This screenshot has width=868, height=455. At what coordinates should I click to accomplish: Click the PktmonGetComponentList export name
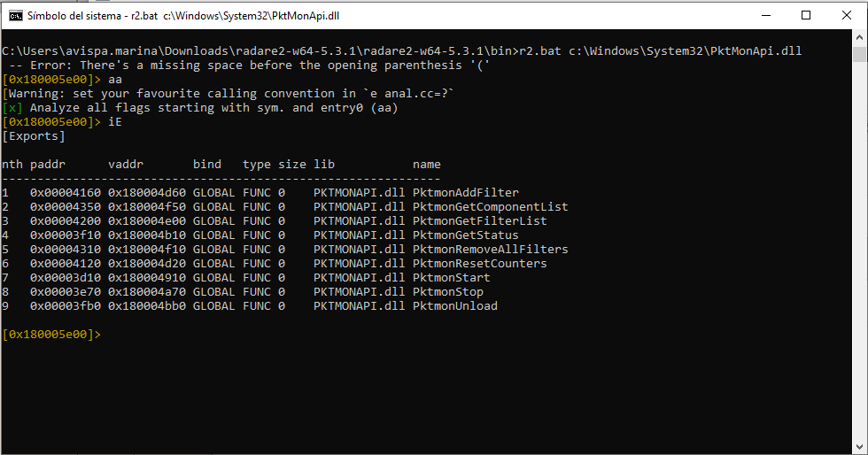[490, 206]
